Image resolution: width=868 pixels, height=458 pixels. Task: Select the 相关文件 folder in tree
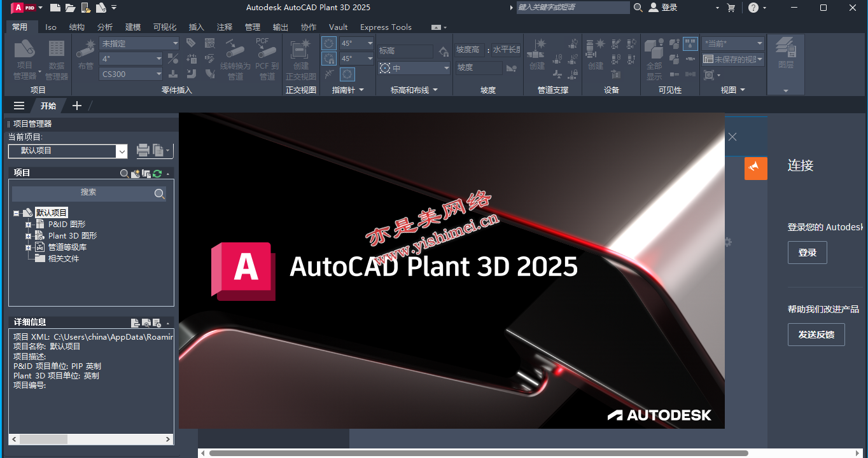coord(64,259)
